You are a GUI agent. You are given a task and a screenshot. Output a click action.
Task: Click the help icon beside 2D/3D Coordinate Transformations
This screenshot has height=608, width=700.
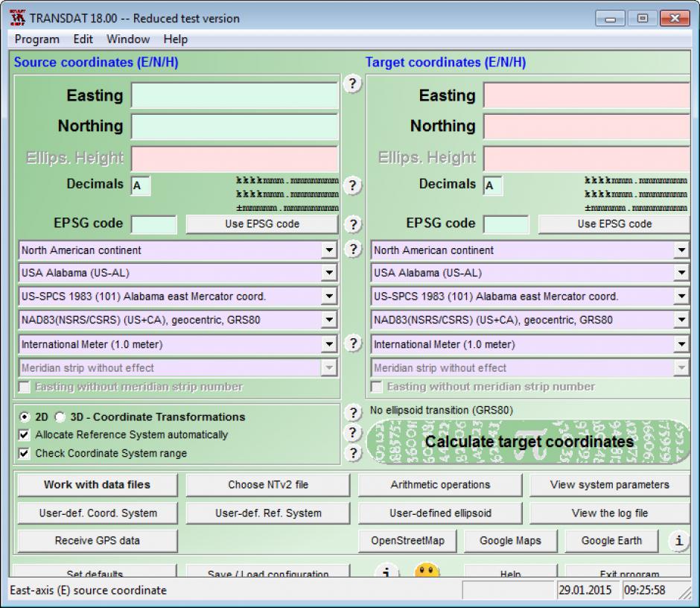coord(353,413)
